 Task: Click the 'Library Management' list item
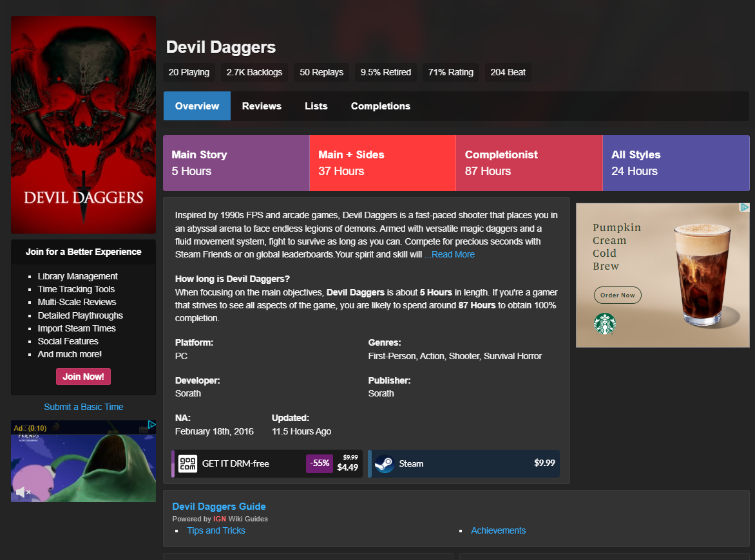[77, 276]
